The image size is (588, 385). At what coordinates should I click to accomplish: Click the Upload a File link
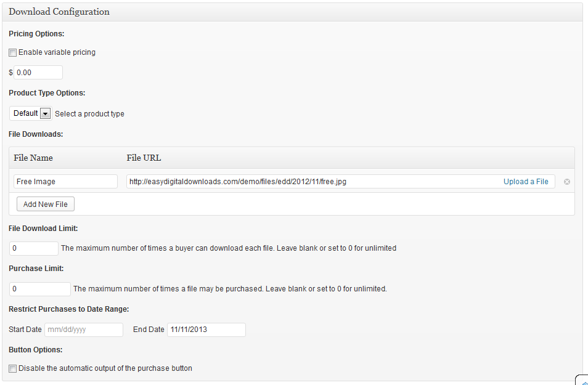[x=526, y=182]
